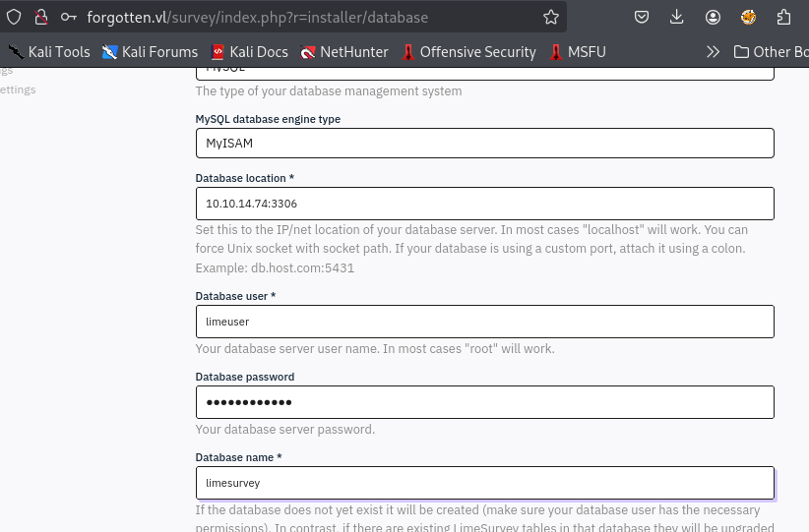Select the Database name text field
The width and height of the screenshot is (809, 532).
point(484,483)
